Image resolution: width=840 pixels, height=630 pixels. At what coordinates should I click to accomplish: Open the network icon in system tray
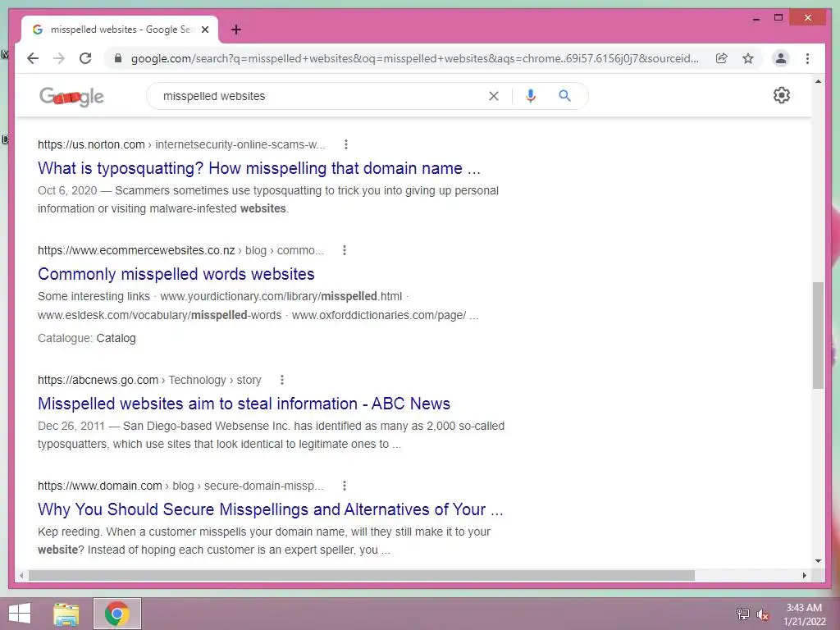click(743, 614)
